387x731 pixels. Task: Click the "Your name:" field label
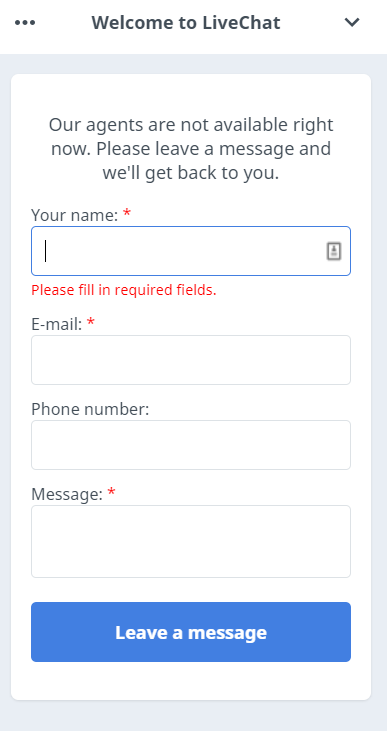point(75,215)
